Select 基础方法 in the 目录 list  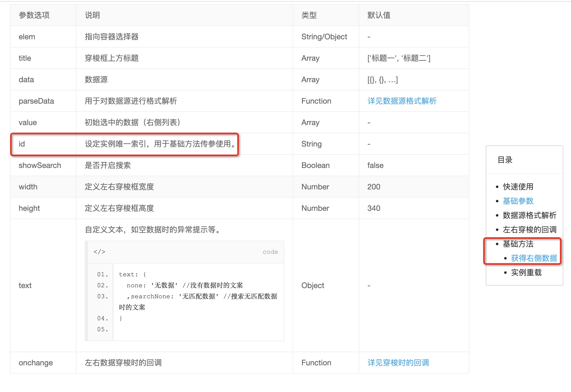tap(518, 244)
